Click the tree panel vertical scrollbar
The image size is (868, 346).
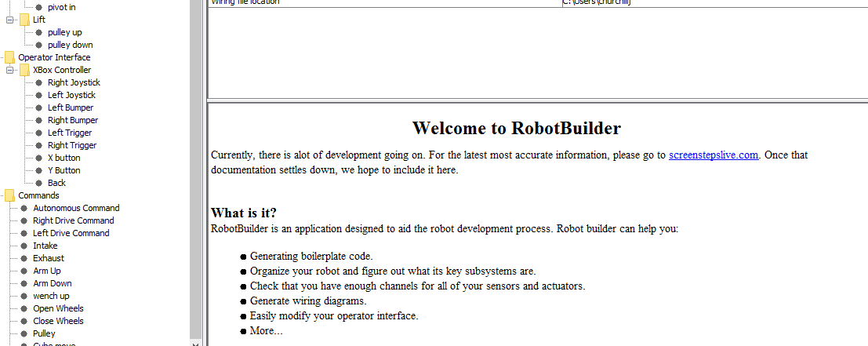coord(195,169)
